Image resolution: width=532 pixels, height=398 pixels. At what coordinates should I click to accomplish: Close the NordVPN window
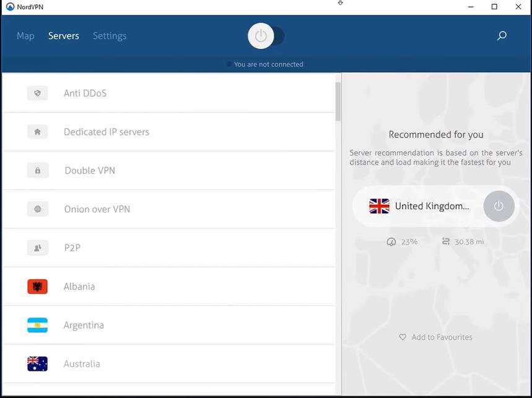click(x=518, y=7)
